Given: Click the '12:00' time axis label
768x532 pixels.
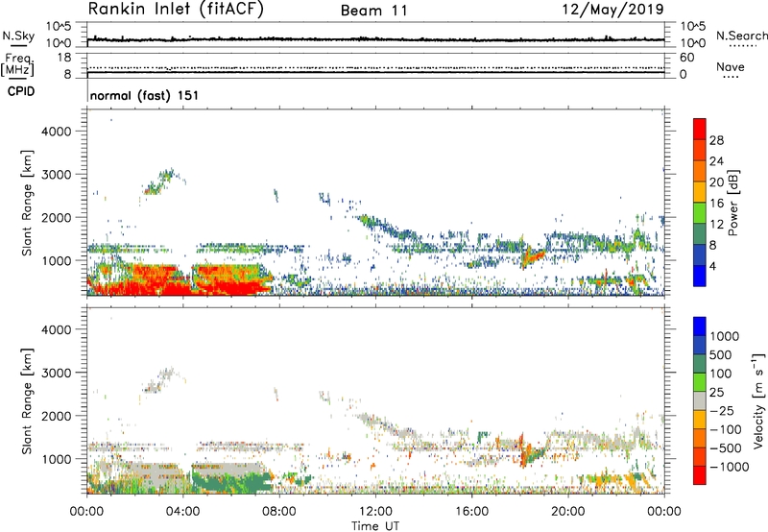Looking at the screenshot, I should point(375,512).
